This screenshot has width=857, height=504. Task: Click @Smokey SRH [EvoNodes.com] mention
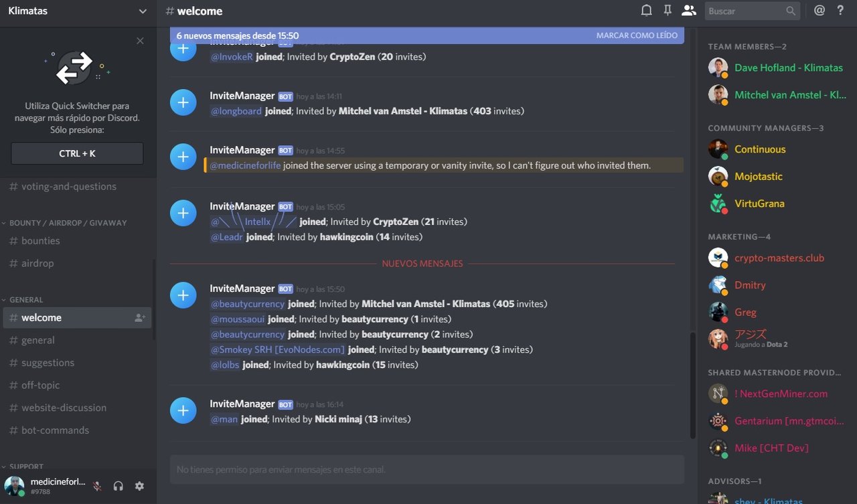tap(278, 350)
